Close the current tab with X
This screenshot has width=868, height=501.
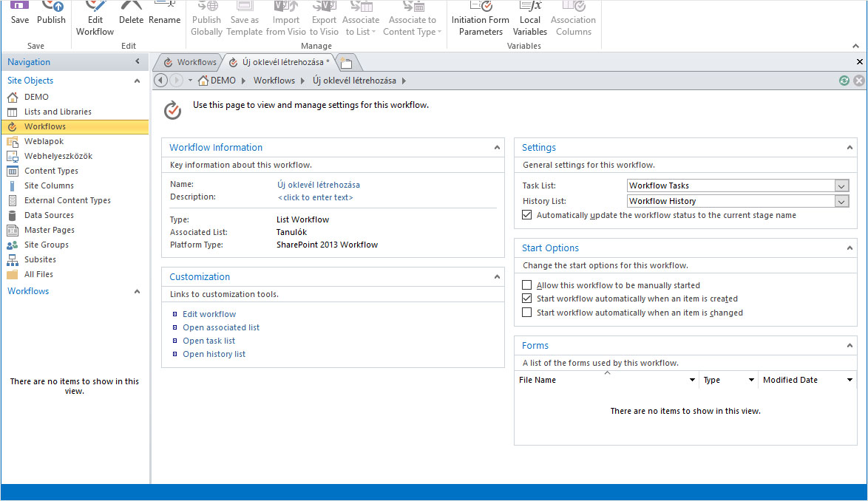[x=859, y=62]
